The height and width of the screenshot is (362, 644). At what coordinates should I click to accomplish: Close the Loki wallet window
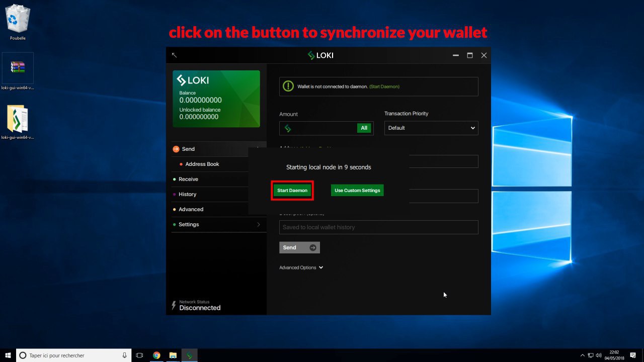484,55
